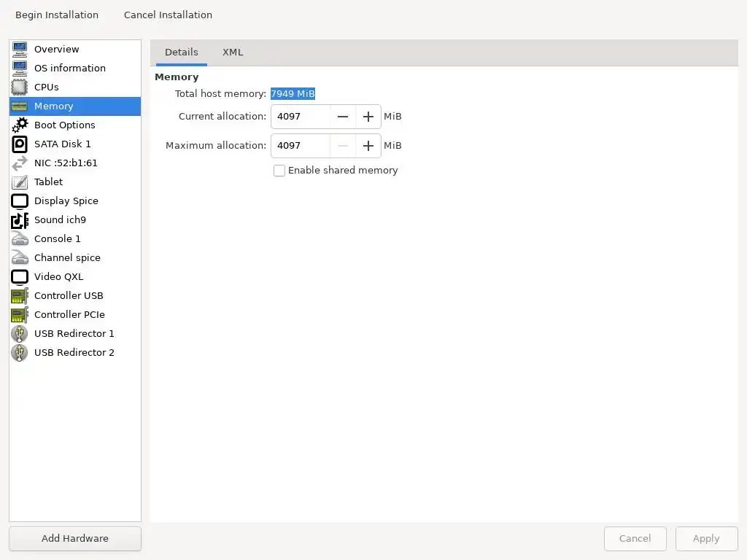Choose Tablet label in hardware list

pos(49,182)
